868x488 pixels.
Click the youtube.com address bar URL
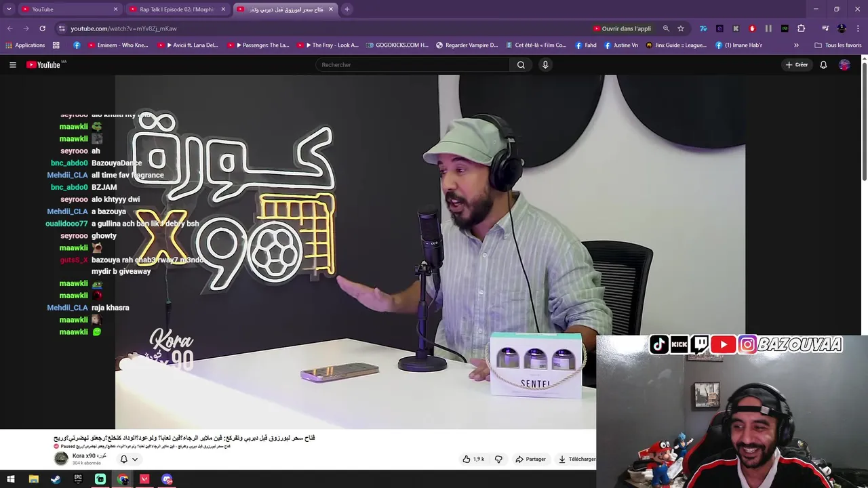(124, 28)
